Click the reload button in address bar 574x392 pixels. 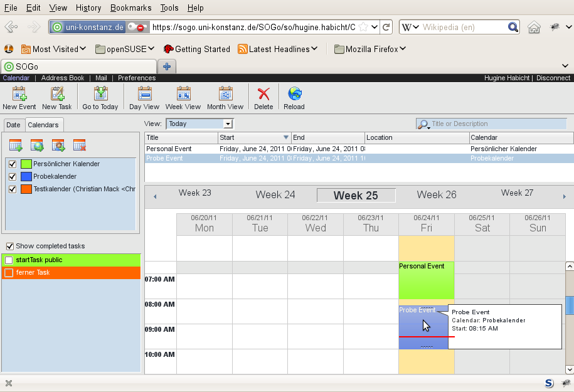tap(386, 27)
